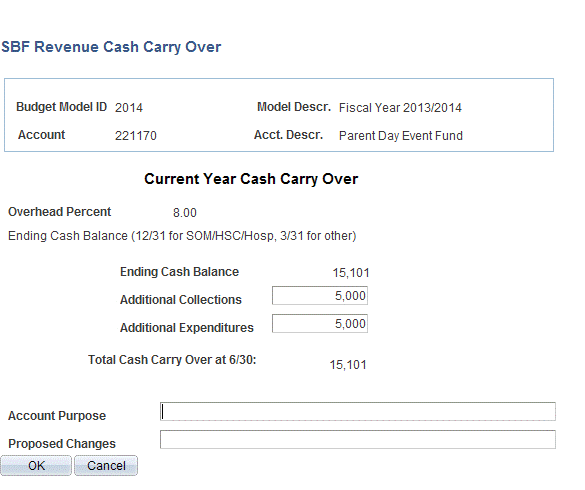Cancel the cash carry over form

tap(106, 465)
